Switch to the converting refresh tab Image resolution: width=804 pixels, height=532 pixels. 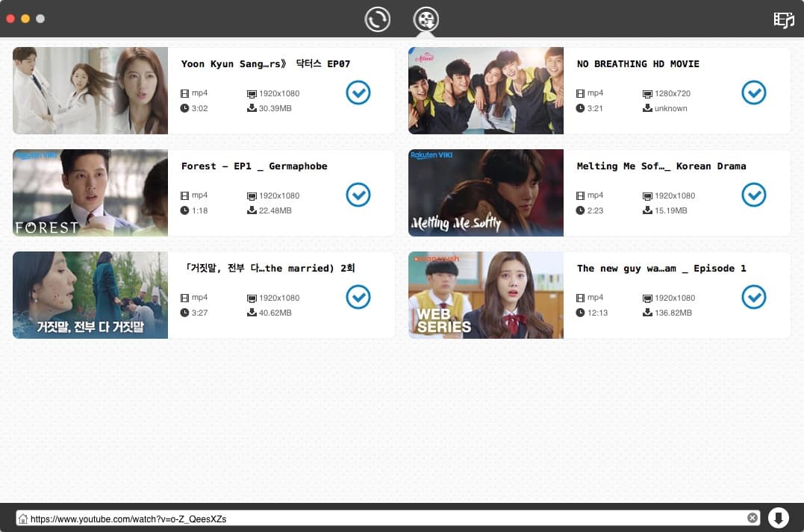tap(378, 19)
